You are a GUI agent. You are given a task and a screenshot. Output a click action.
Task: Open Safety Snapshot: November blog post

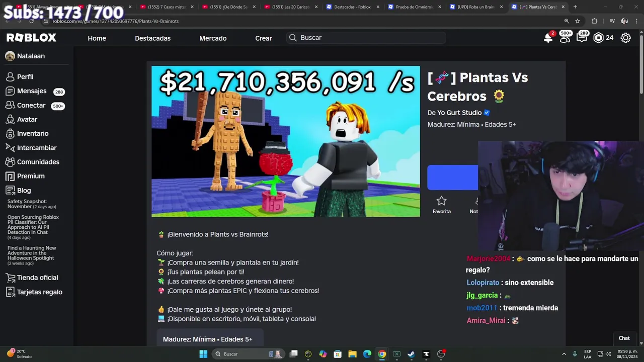coord(32,204)
